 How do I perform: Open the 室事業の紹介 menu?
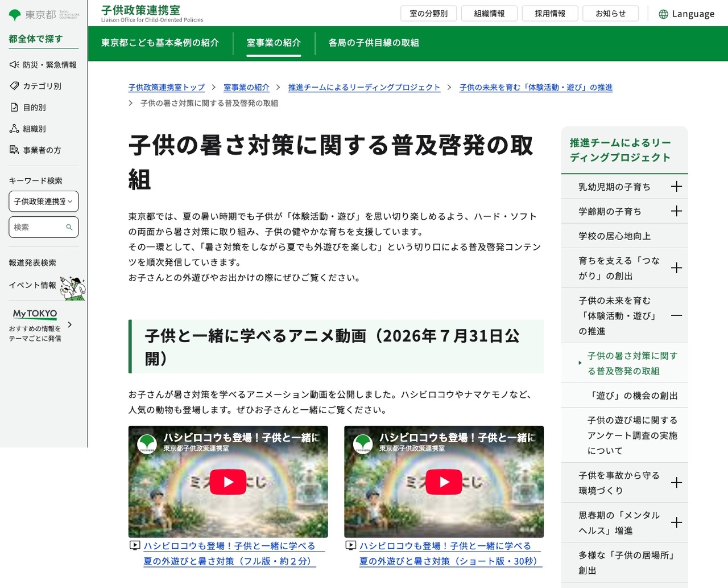(x=274, y=43)
